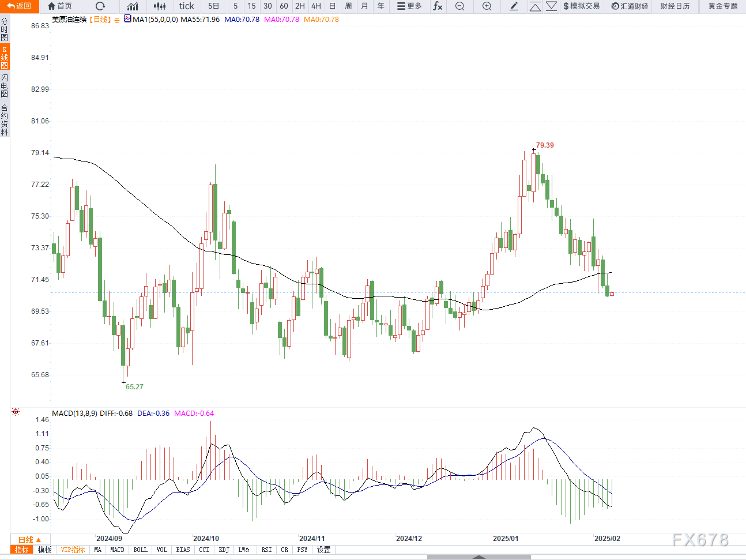The height and width of the screenshot is (560, 746).
Task: Click the MACD panel settings sun icon
Action: click(16, 412)
